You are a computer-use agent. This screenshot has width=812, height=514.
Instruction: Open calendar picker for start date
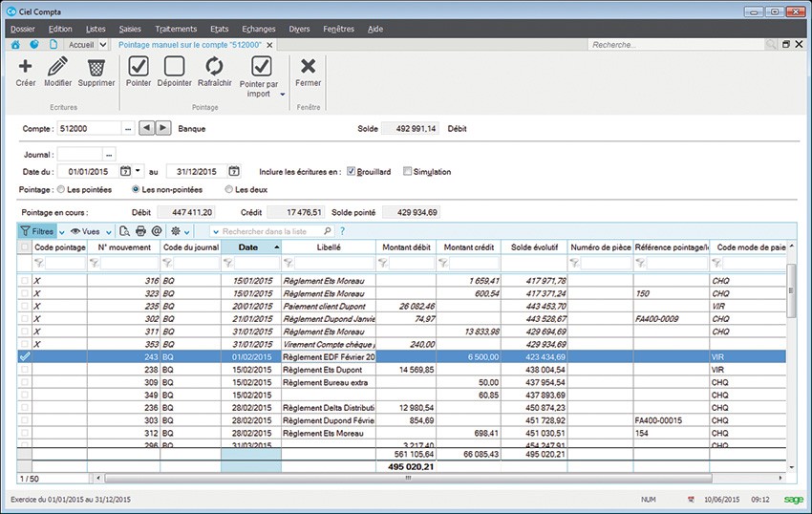(125, 171)
